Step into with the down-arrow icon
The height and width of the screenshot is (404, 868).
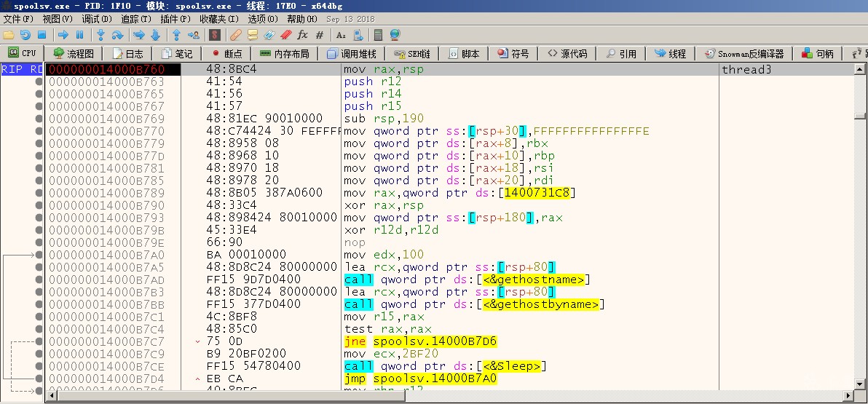pos(100,35)
